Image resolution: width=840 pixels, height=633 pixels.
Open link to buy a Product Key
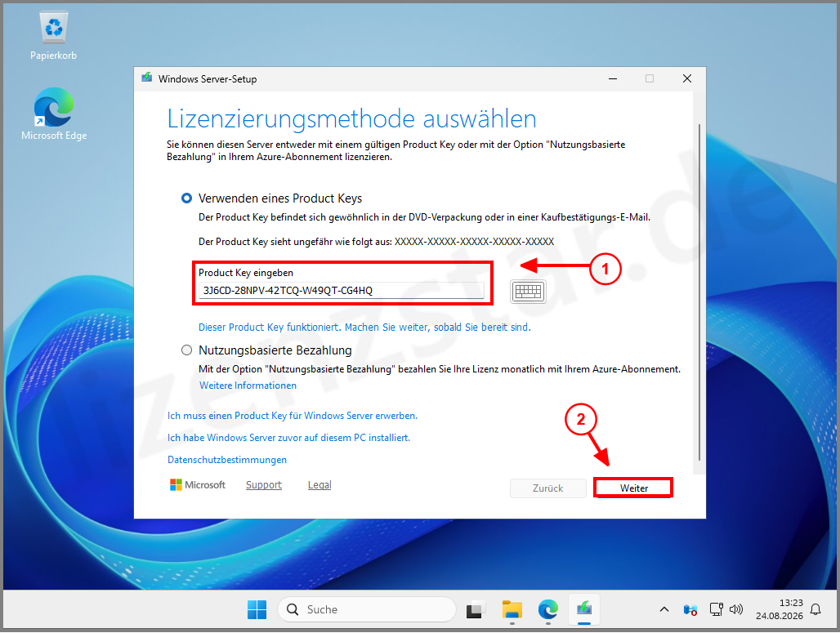pos(293,416)
